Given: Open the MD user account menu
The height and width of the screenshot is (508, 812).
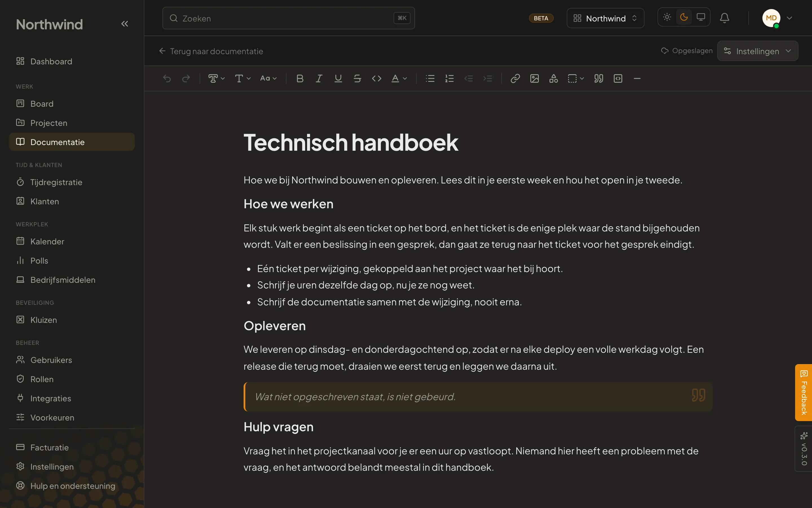Looking at the screenshot, I should coord(777,18).
